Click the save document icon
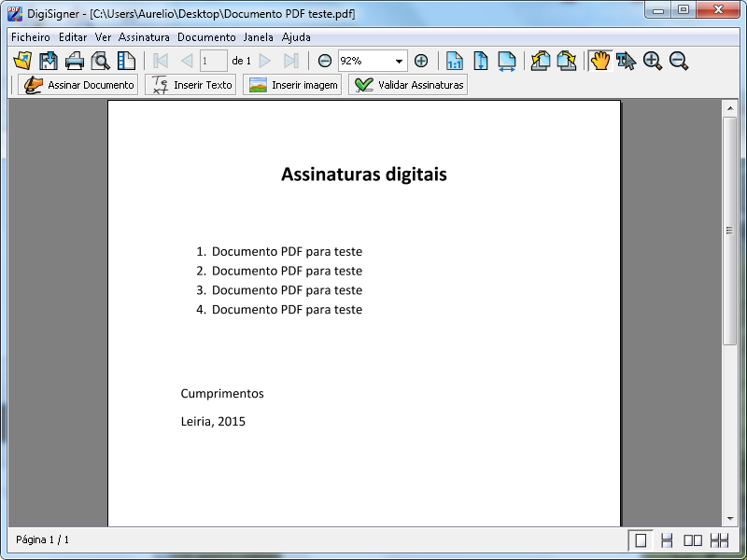747x560 pixels. [49, 61]
